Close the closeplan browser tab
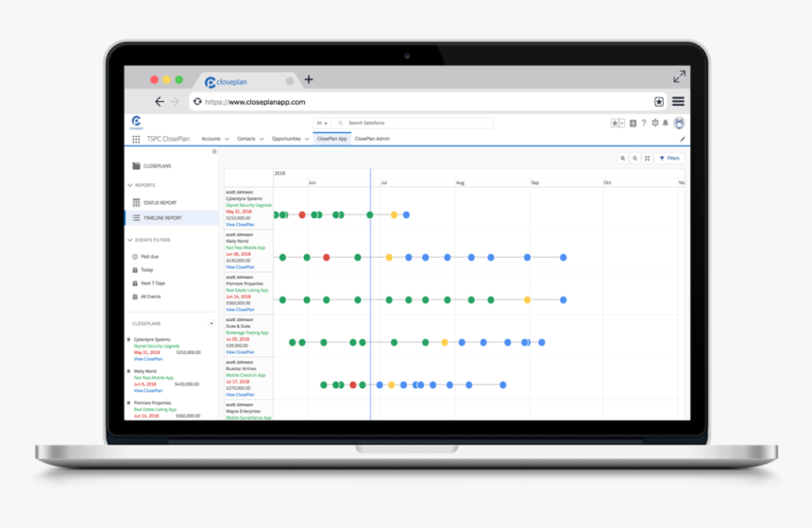The image size is (812, 528). pos(290,81)
